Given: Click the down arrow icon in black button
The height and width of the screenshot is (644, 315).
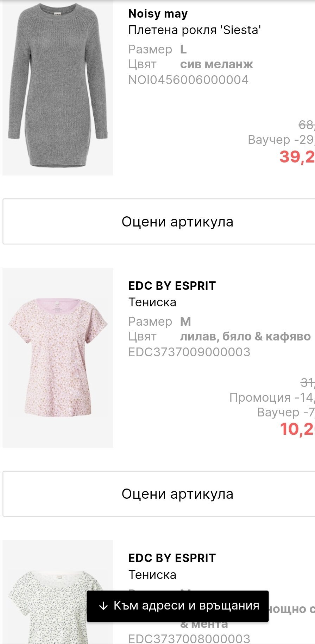Looking at the screenshot, I should coord(103,606).
